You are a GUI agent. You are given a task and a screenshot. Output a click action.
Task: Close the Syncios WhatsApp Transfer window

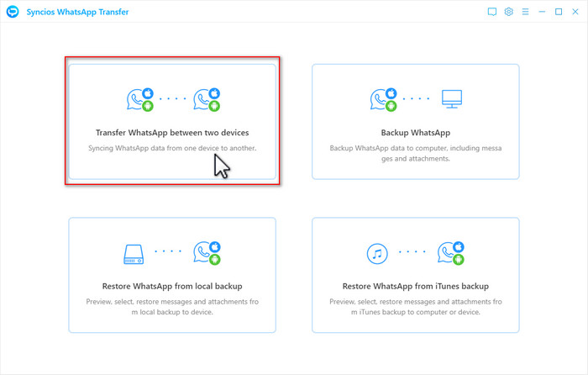[575, 12]
